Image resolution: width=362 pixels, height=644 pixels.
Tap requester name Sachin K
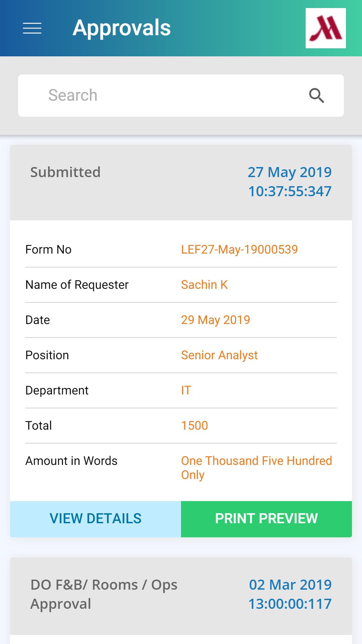(204, 285)
